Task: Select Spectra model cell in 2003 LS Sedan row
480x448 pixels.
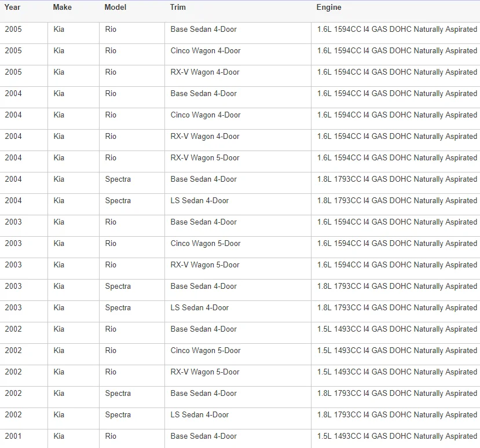Action: [x=132, y=311]
